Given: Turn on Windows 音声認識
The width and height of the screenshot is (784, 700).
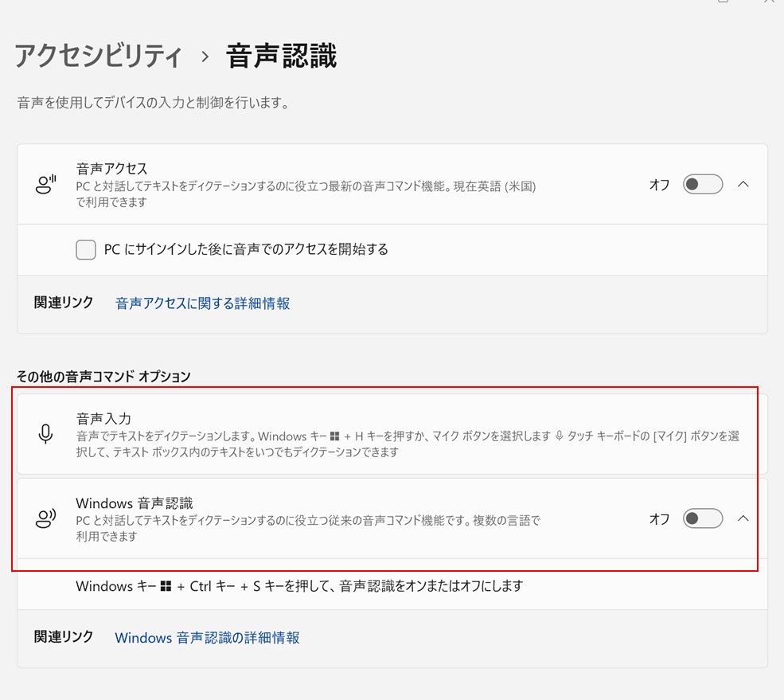Looking at the screenshot, I should [x=701, y=518].
